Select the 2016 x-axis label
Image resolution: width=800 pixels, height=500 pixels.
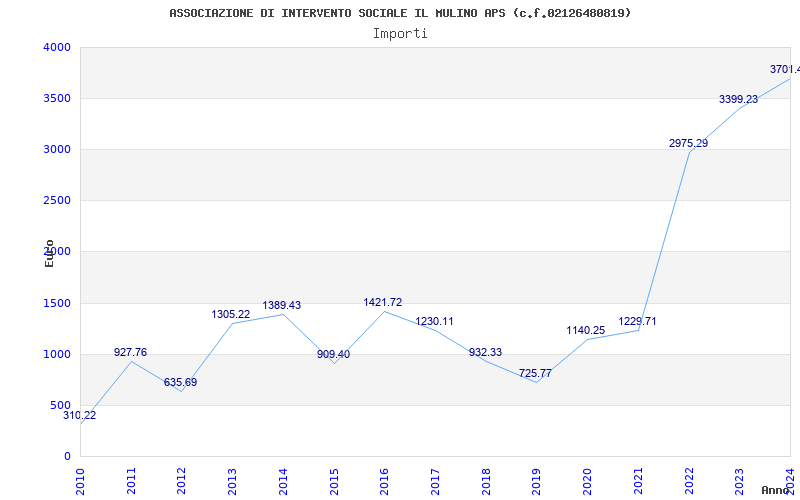(384, 481)
